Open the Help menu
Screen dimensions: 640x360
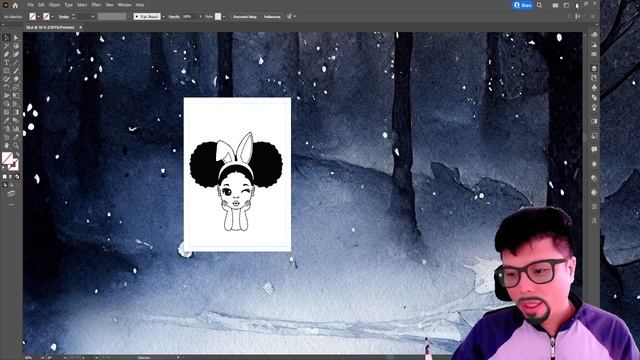coord(140,5)
